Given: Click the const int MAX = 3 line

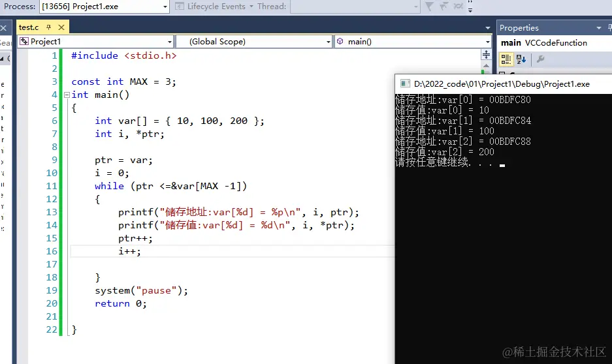Looking at the screenshot, I should pyautogui.click(x=123, y=82).
